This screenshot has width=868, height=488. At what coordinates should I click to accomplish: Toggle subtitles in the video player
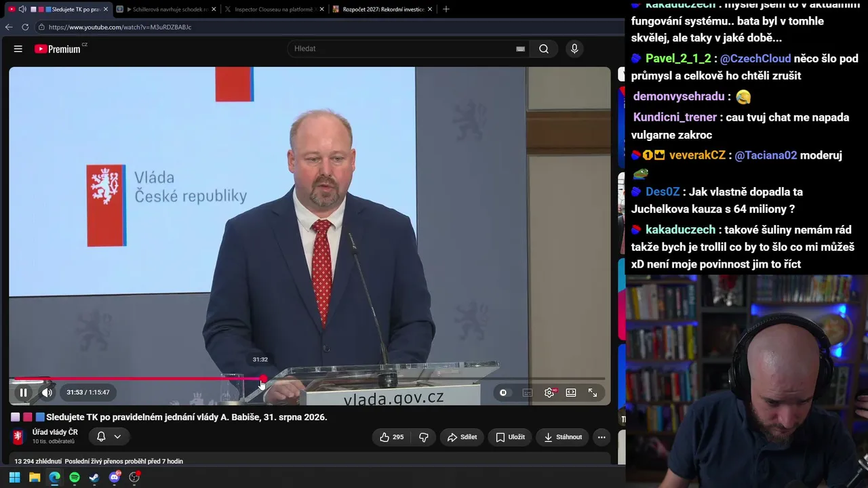527,392
